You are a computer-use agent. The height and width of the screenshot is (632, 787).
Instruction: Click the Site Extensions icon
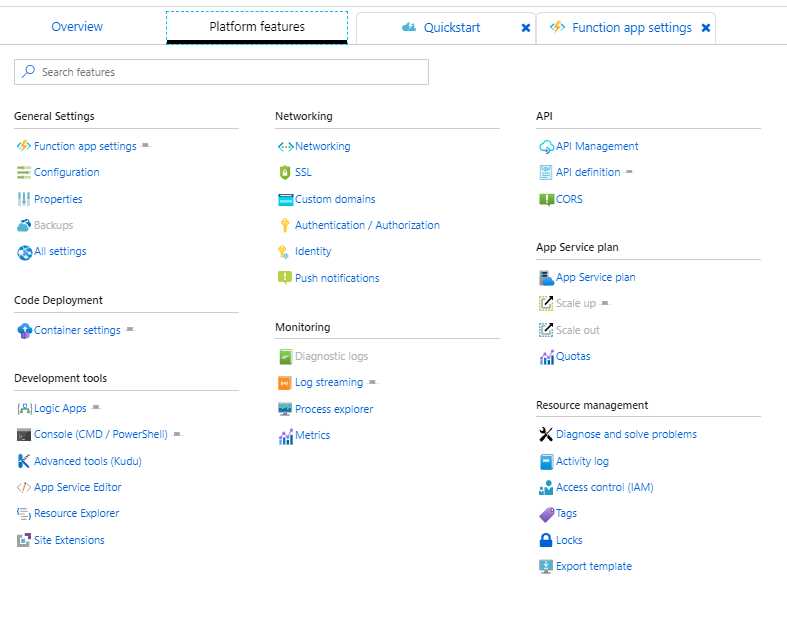(24, 540)
